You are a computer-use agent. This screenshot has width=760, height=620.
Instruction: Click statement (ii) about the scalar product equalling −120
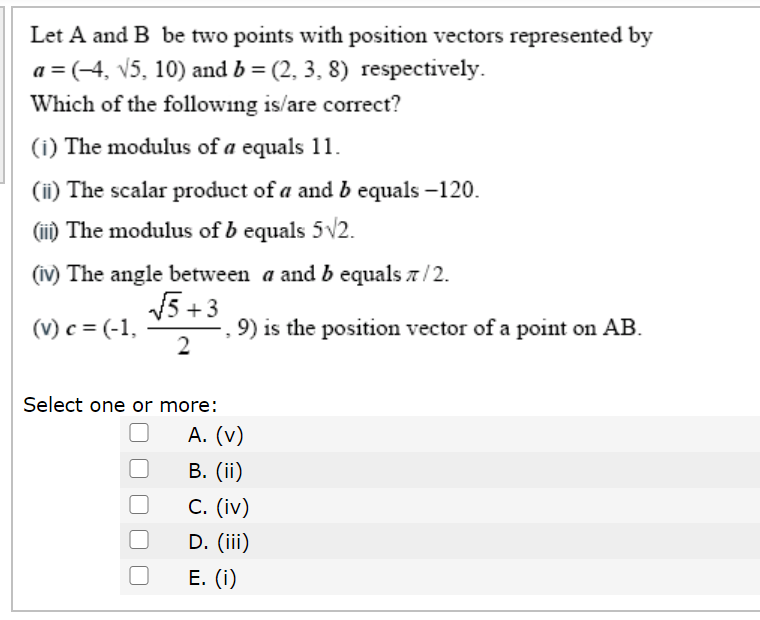[x=255, y=190]
